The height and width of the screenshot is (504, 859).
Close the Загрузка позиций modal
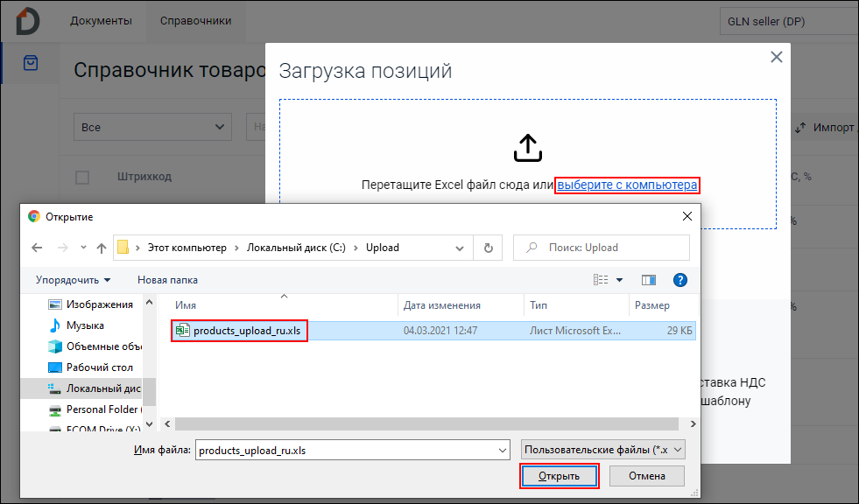(x=775, y=58)
